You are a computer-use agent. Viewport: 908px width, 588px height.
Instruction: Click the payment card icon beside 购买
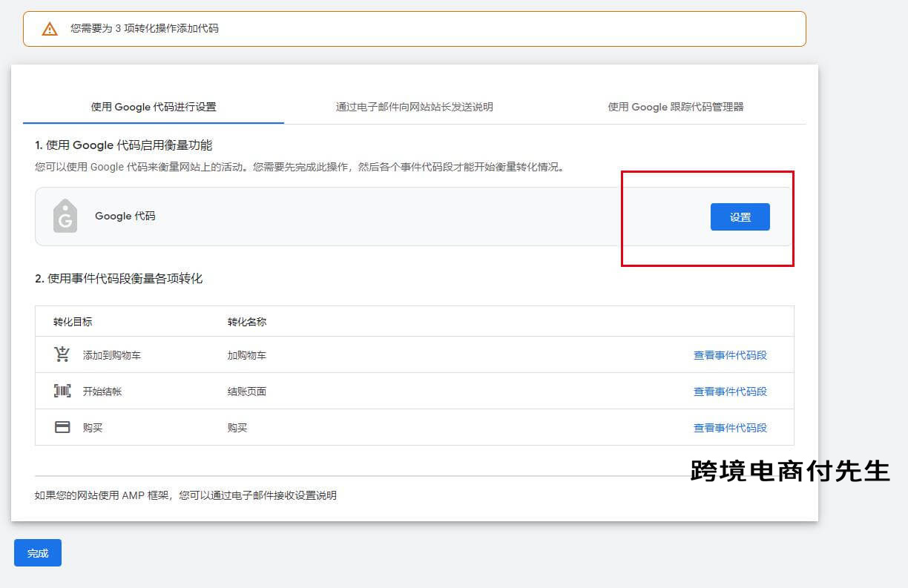(63, 427)
